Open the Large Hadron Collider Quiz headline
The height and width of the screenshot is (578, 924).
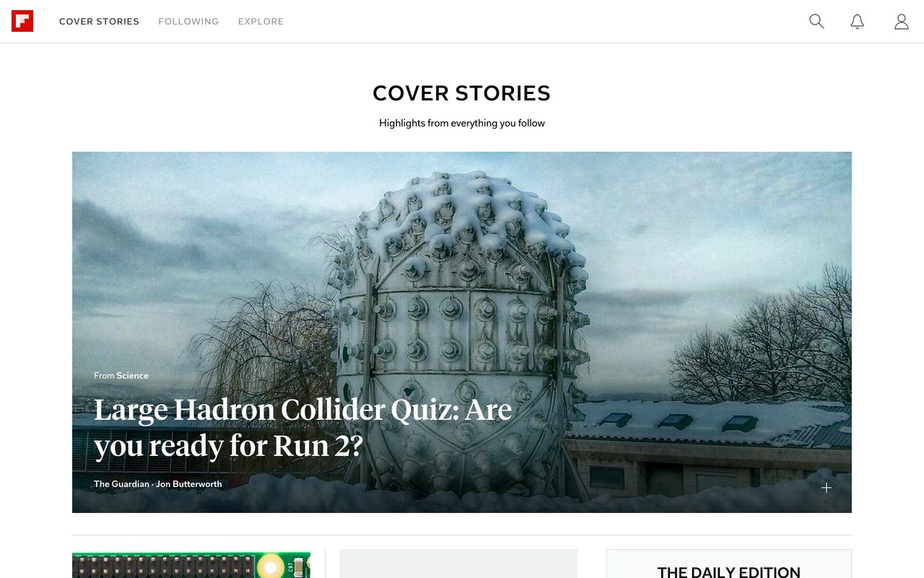(x=303, y=428)
